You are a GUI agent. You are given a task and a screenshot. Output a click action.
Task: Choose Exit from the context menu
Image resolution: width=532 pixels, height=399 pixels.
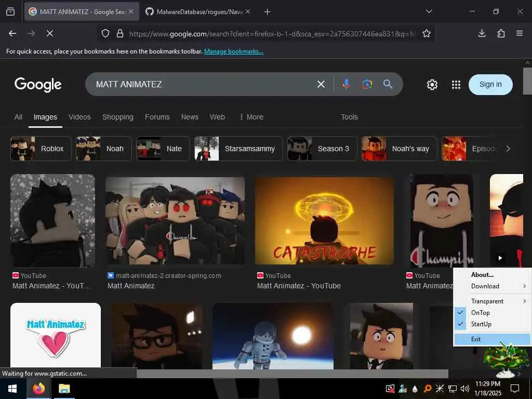[493, 339]
